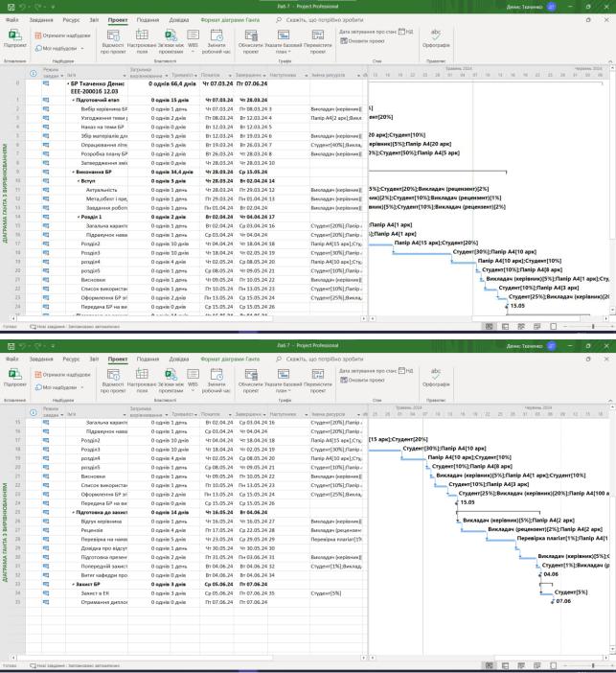Open Project Information (Відомості про проект) in the upper window
Image resolution: width=616 pixels, height=673 pixels.
(x=113, y=41)
